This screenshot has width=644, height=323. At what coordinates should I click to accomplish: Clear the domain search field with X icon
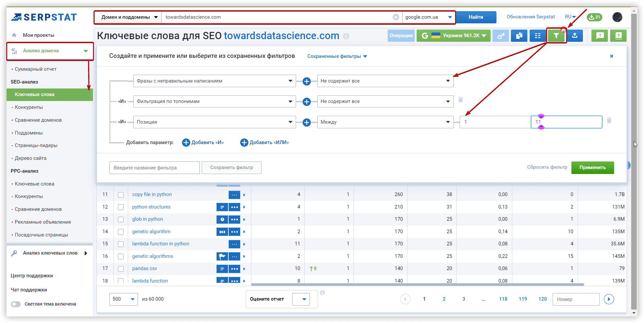coord(396,17)
